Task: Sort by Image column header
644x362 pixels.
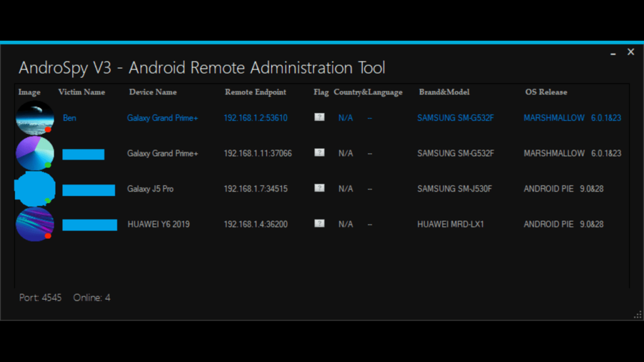Action: (x=30, y=92)
